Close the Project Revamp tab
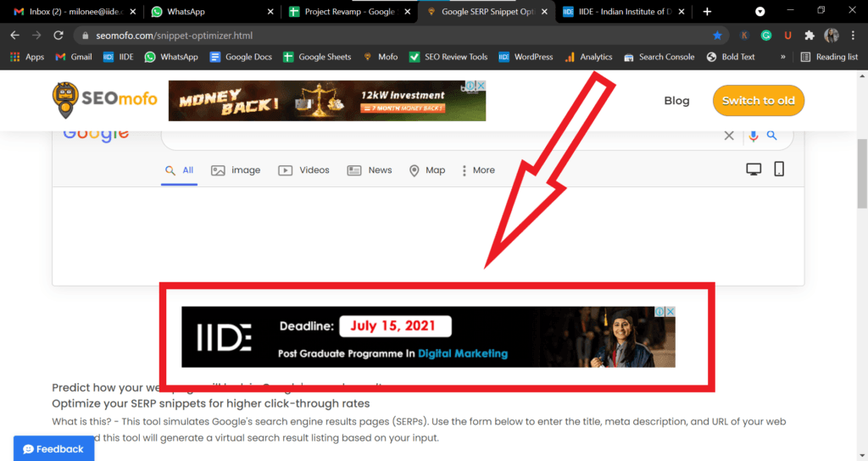868x461 pixels. click(408, 12)
